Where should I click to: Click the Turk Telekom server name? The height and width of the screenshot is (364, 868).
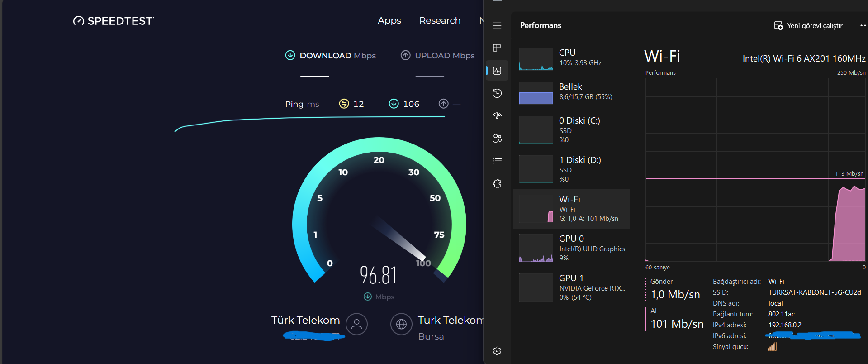[451, 321]
